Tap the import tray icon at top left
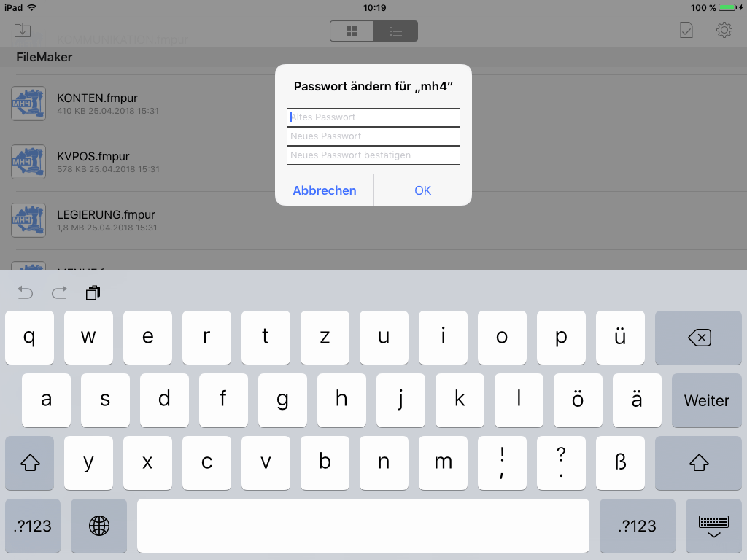Viewport: 747px width, 560px height. 23,30
